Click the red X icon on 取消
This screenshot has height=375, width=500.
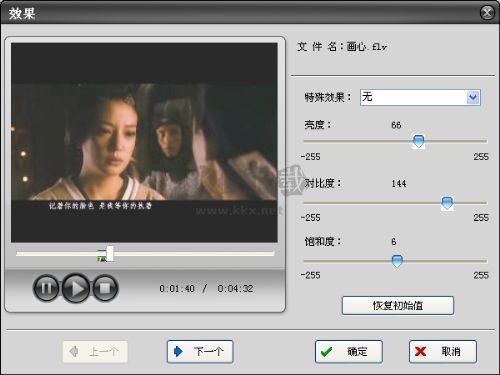click(x=421, y=351)
